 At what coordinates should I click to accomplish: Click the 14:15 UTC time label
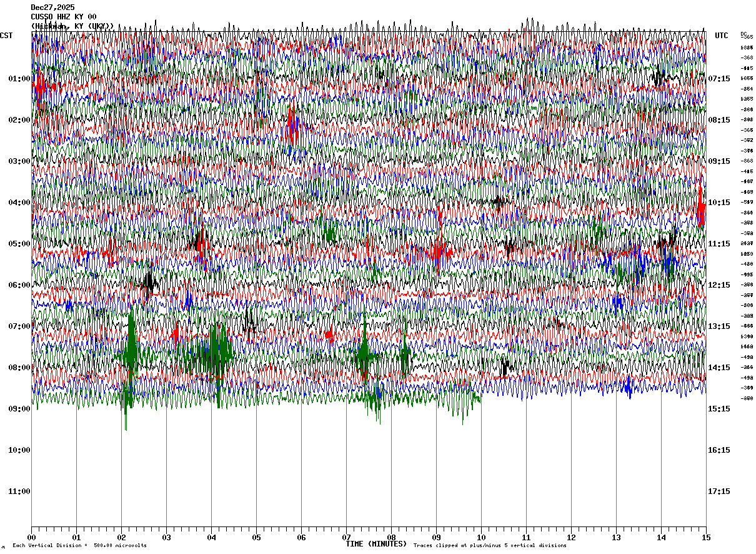coord(719,368)
